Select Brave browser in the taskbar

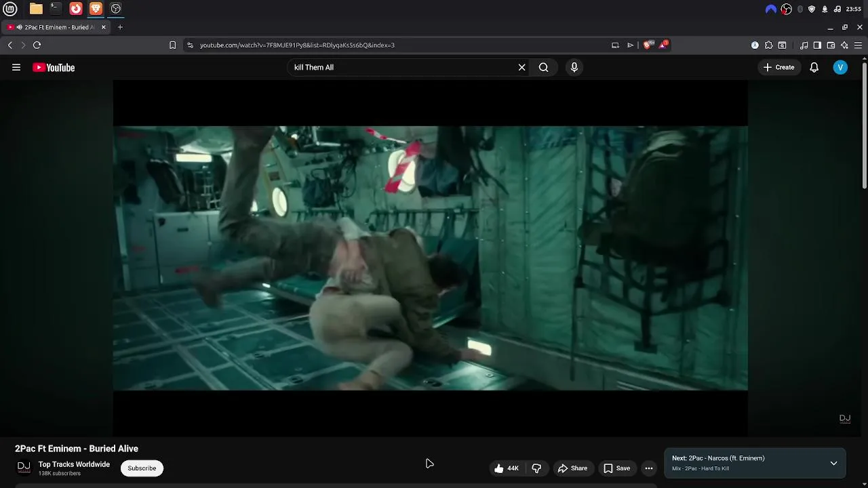[96, 9]
